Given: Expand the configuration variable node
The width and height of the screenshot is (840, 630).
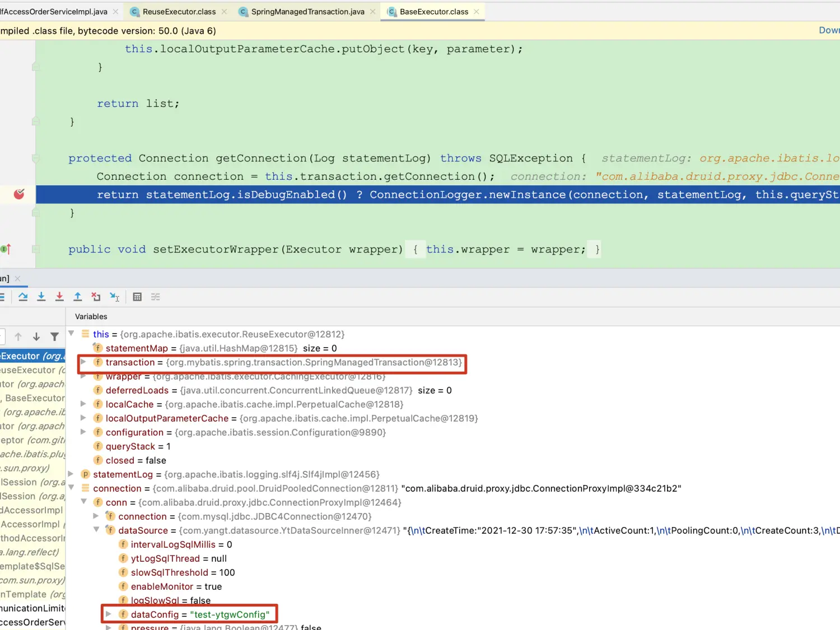Looking at the screenshot, I should [83, 432].
